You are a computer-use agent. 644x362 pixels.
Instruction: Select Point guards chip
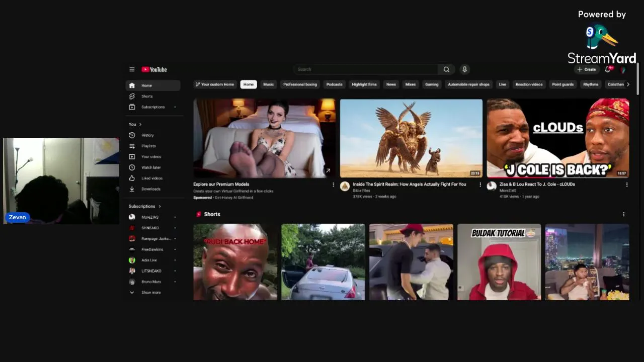pos(562,84)
